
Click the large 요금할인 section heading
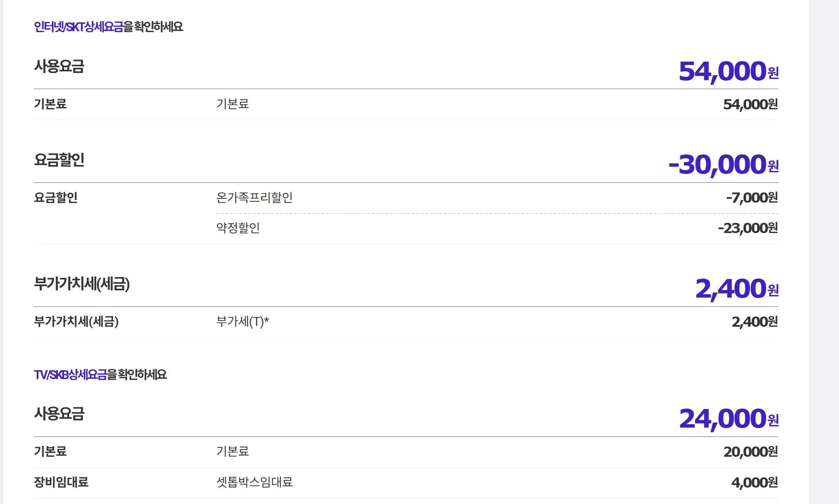tap(59, 160)
